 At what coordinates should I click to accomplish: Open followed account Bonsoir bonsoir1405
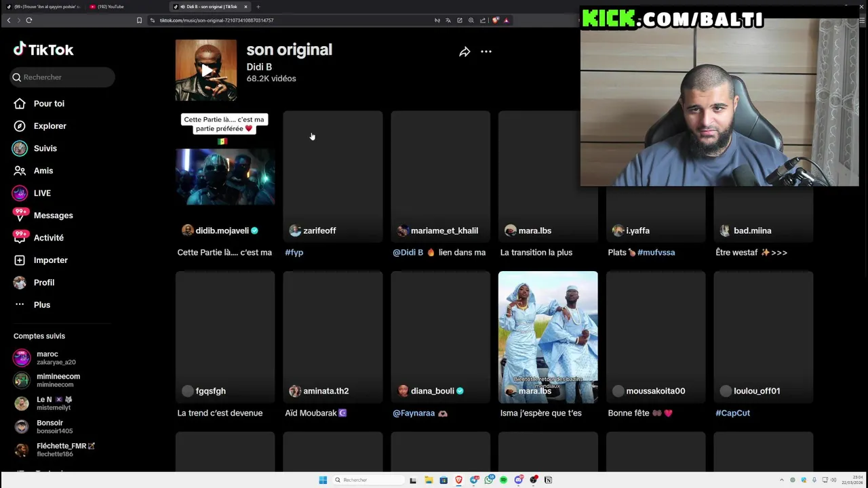(x=43, y=426)
